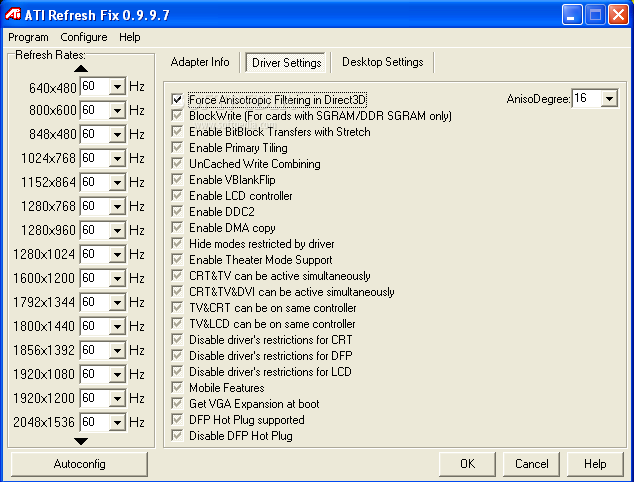Open the 1600x1200 refresh rate dropdown
The width and height of the screenshot is (634, 482).
117,278
